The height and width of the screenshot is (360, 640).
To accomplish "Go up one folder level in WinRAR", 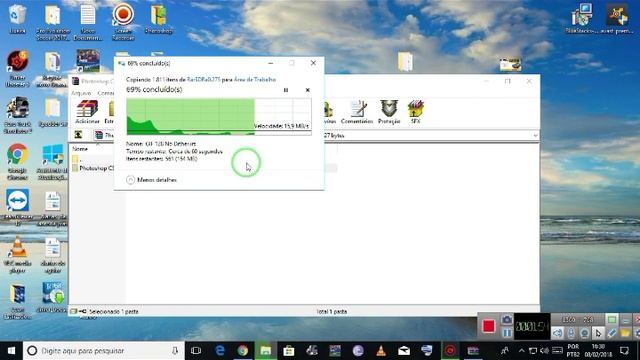I will pyautogui.click(x=78, y=135).
